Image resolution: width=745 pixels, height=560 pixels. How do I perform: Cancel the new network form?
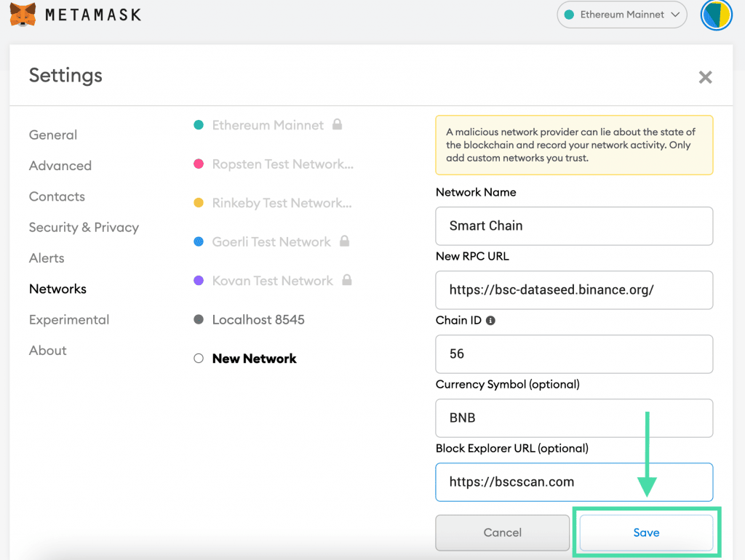click(502, 533)
